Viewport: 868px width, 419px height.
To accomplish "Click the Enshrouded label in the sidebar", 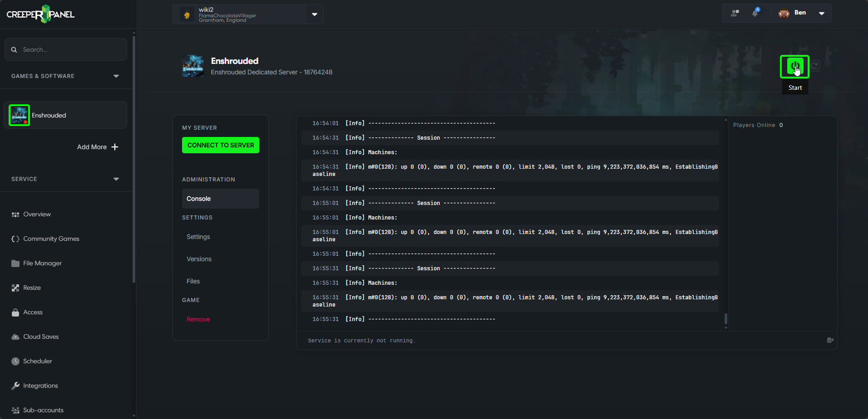I will point(49,115).
